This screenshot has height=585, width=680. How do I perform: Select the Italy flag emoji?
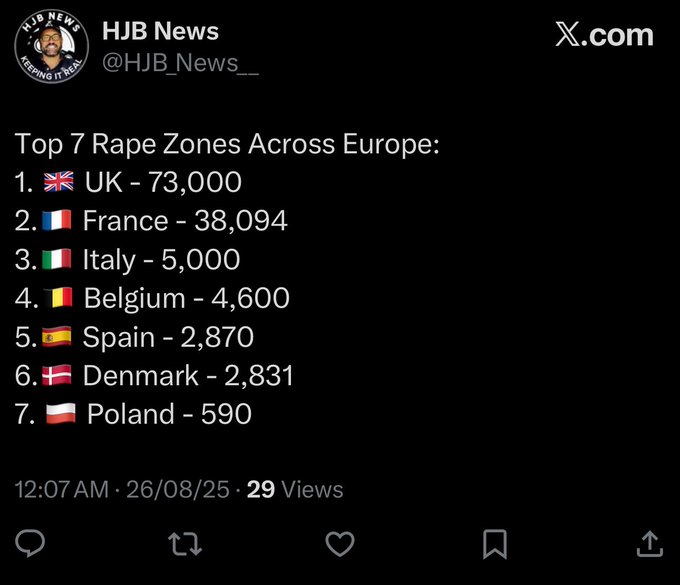[58, 260]
